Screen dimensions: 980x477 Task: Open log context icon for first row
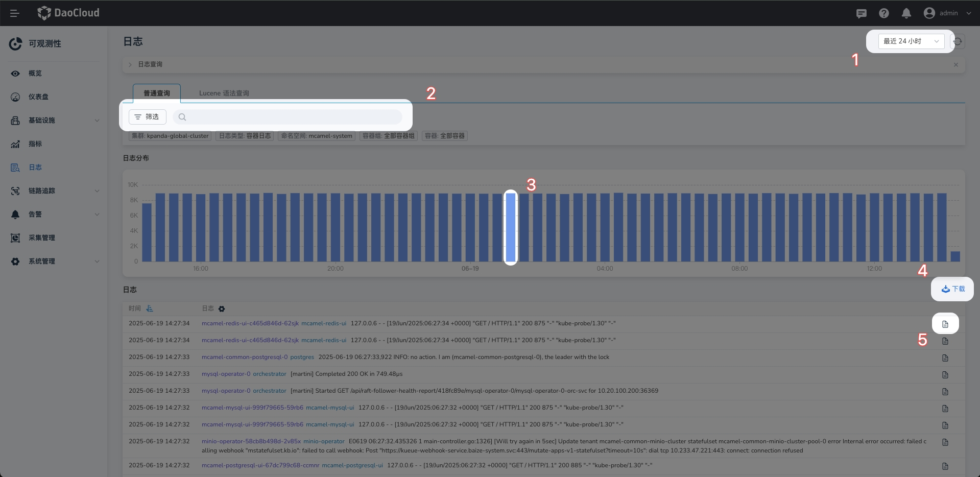pyautogui.click(x=945, y=324)
